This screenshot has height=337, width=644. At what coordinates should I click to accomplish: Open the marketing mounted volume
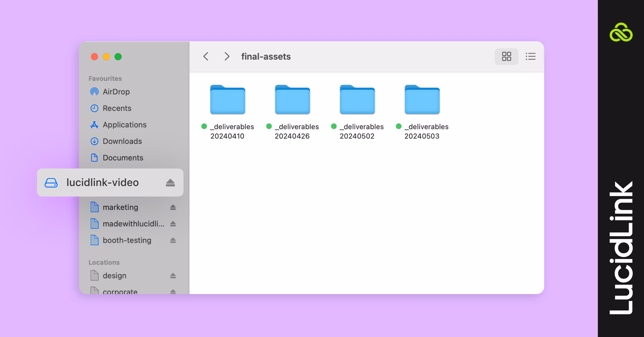click(x=121, y=207)
